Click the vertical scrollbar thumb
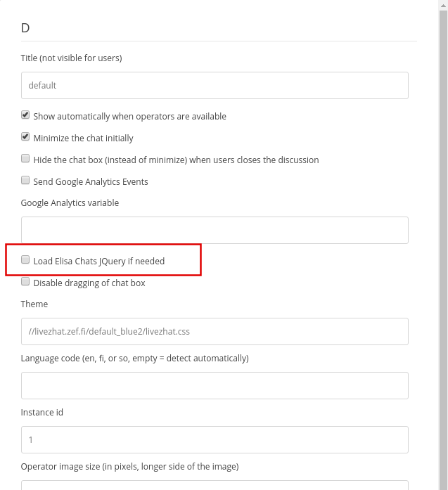This screenshot has height=490, width=448. pyautogui.click(x=443, y=250)
